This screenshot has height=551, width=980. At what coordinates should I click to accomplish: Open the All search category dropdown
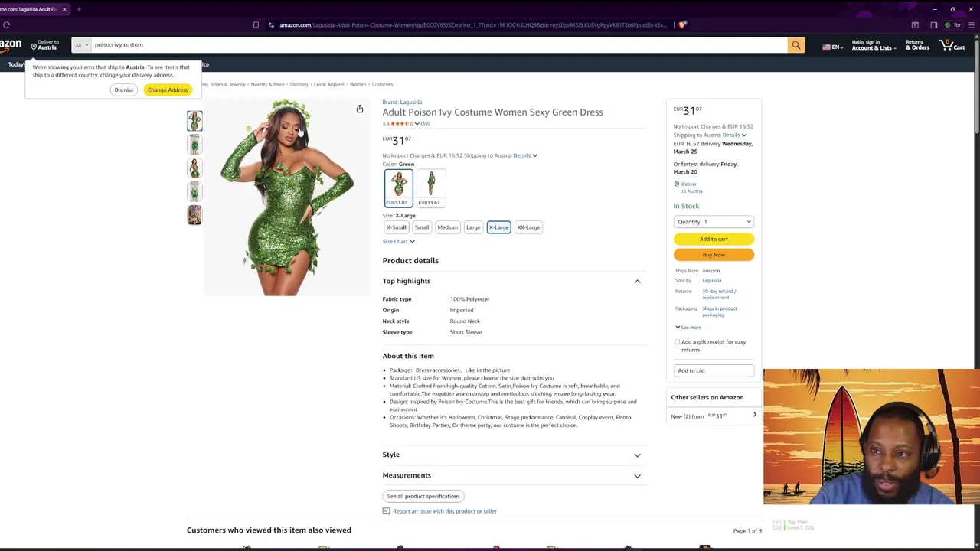[81, 45]
